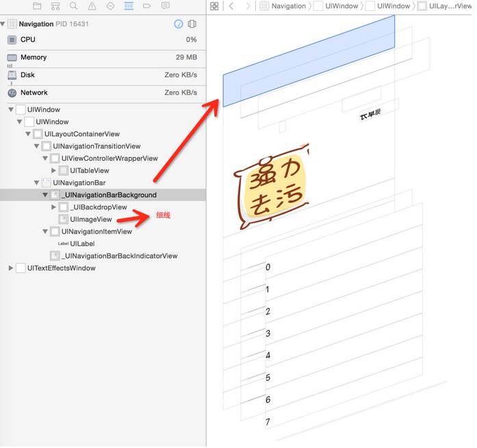The image size is (477, 448).
Task: Open the Find navigator magnifier icon
Action: (x=74, y=5)
